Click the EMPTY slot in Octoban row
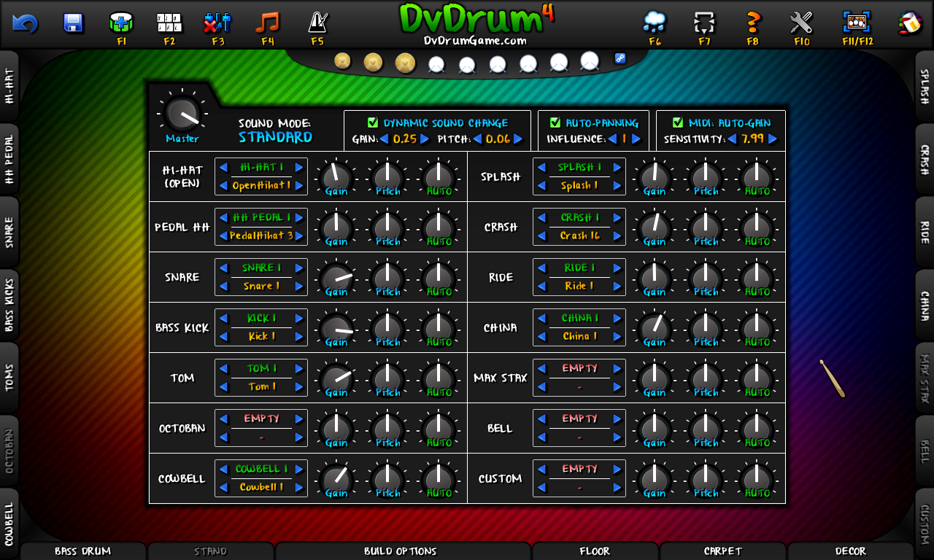The image size is (934, 560). point(261,419)
